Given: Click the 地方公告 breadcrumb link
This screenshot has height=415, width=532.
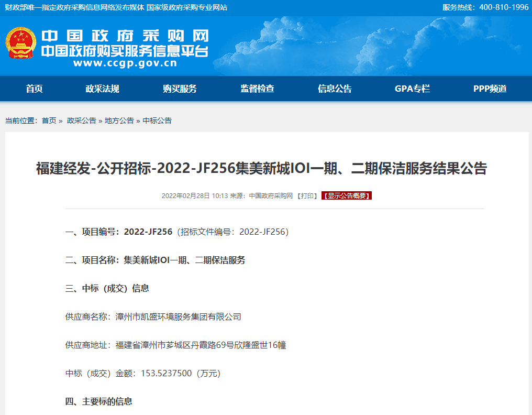Looking at the screenshot, I should [x=119, y=121].
